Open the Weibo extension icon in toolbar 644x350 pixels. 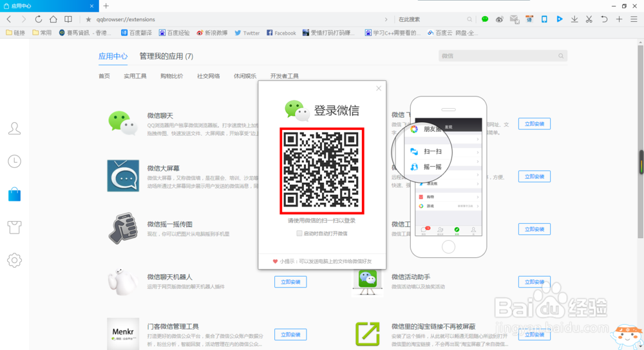pyautogui.click(x=500, y=19)
